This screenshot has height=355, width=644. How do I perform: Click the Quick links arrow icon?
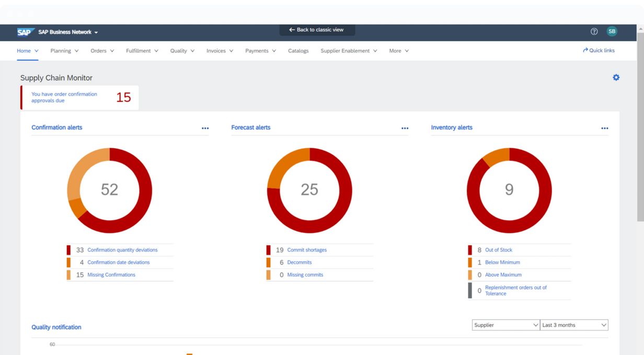585,51
